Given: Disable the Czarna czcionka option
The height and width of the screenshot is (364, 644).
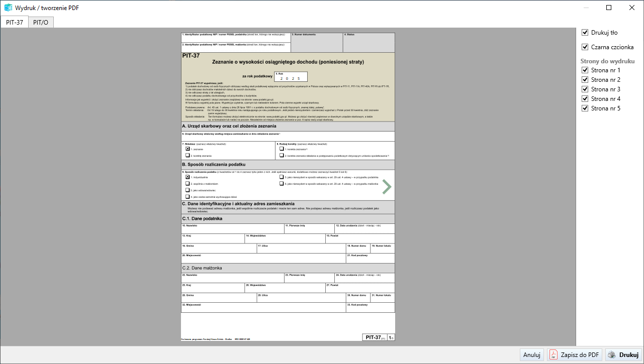Looking at the screenshot, I should point(585,47).
